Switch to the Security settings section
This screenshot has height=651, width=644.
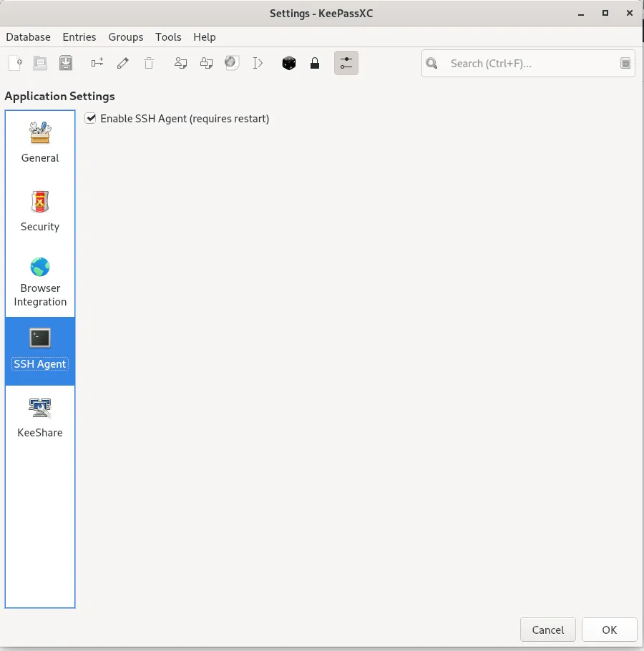click(x=40, y=212)
